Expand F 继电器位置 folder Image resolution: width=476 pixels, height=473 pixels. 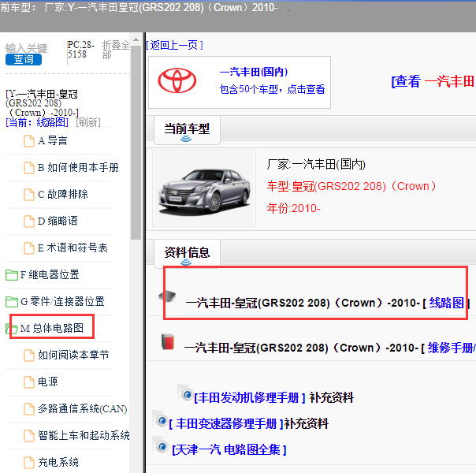pos(50,275)
